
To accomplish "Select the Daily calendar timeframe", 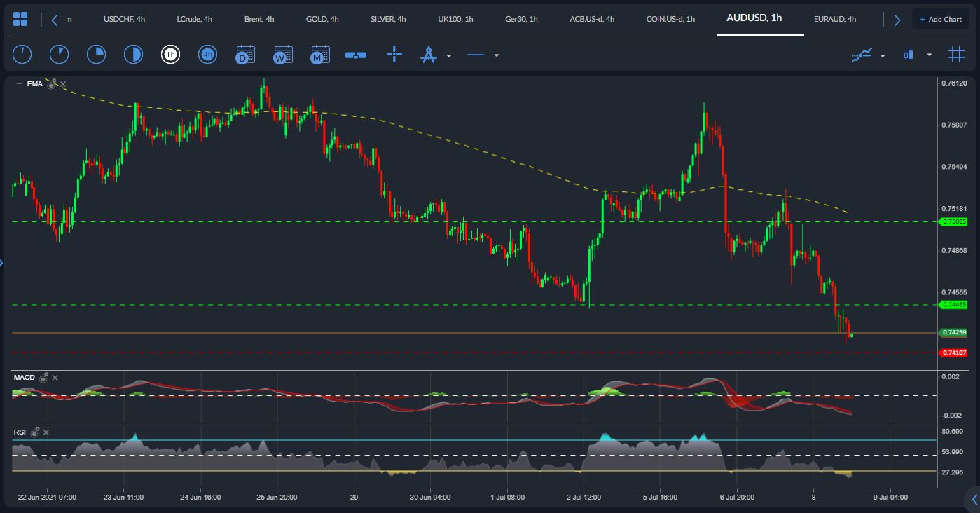I will (x=244, y=54).
